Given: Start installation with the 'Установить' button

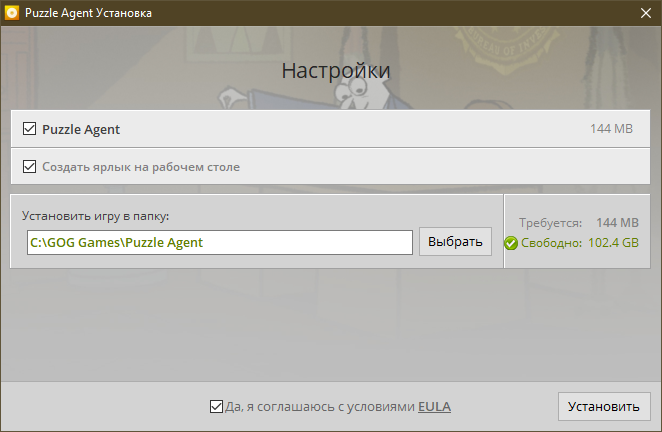Looking at the screenshot, I should [604, 406].
